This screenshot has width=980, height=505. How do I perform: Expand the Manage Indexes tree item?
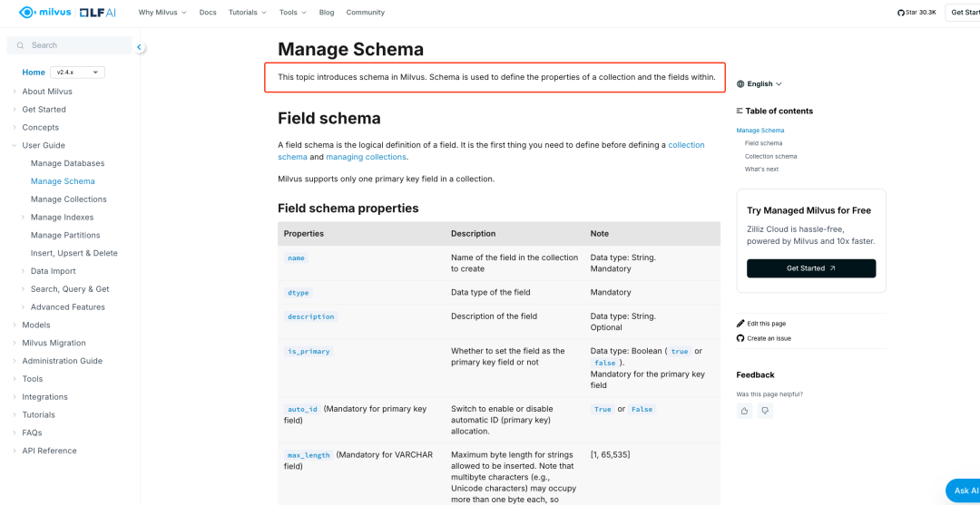tap(23, 218)
